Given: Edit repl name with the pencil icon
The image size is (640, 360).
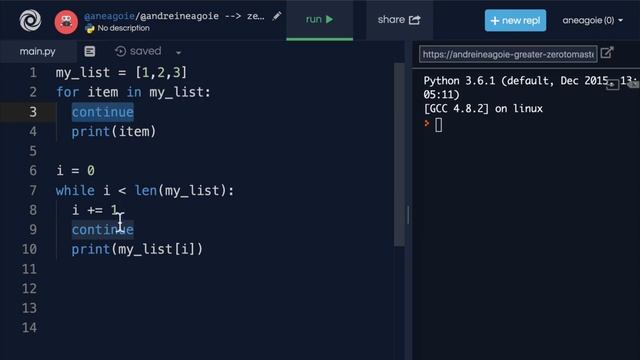Looking at the screenshot, I should click(277, 16).
